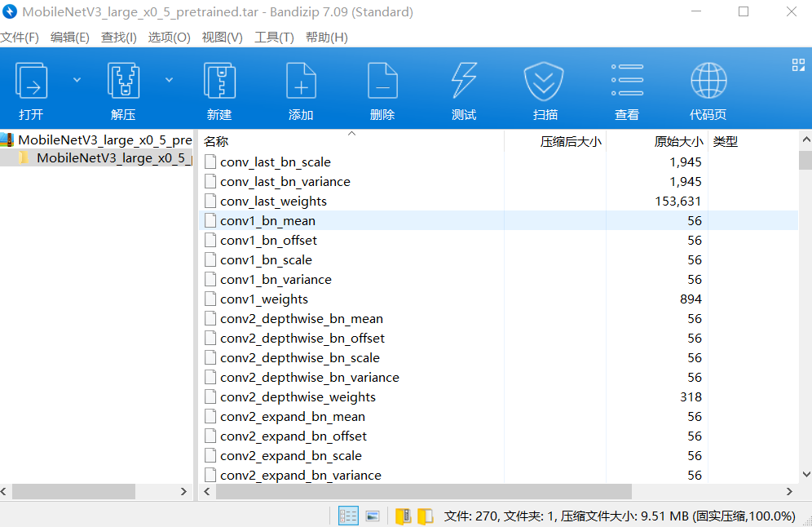Toggle the image preview mode in status bar

point(373,515)
